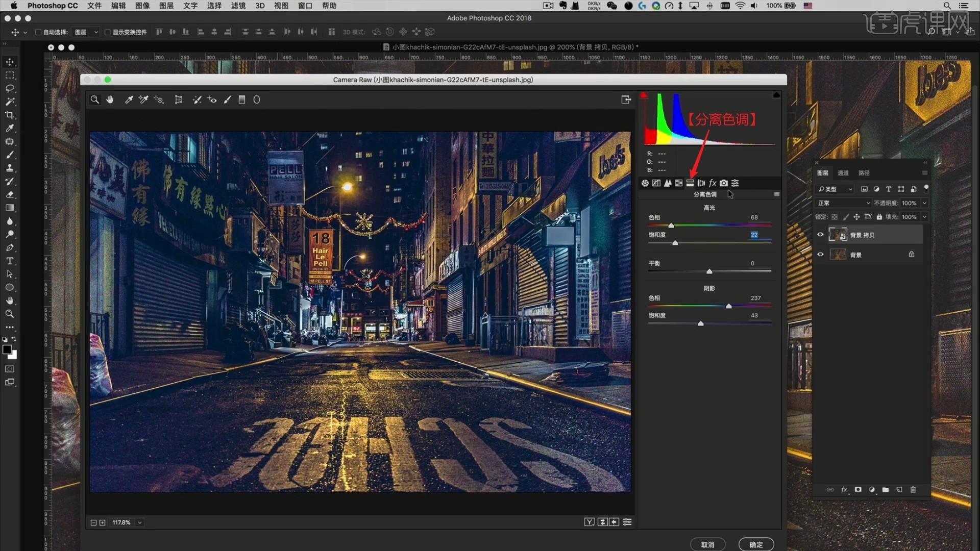
Task: Click the delete layer trash icon
Action: [x=913, y=489]
